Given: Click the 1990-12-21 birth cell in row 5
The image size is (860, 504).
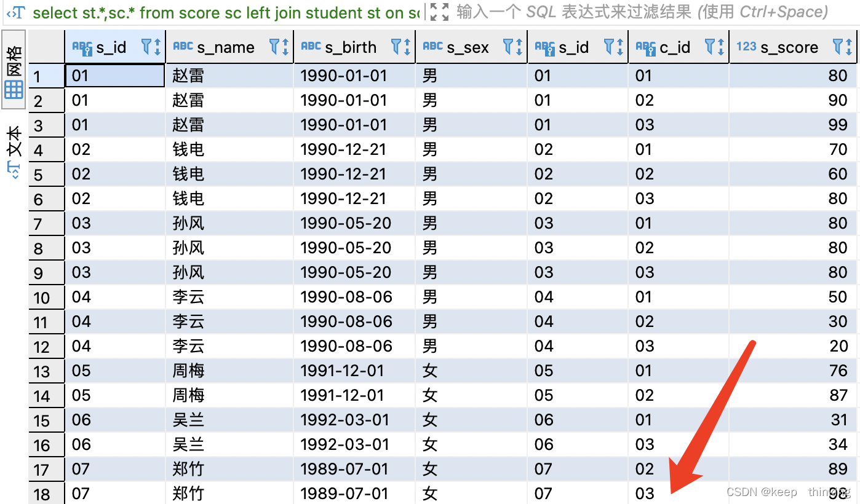Looking at the screenshot, I should tap(355, 174).
